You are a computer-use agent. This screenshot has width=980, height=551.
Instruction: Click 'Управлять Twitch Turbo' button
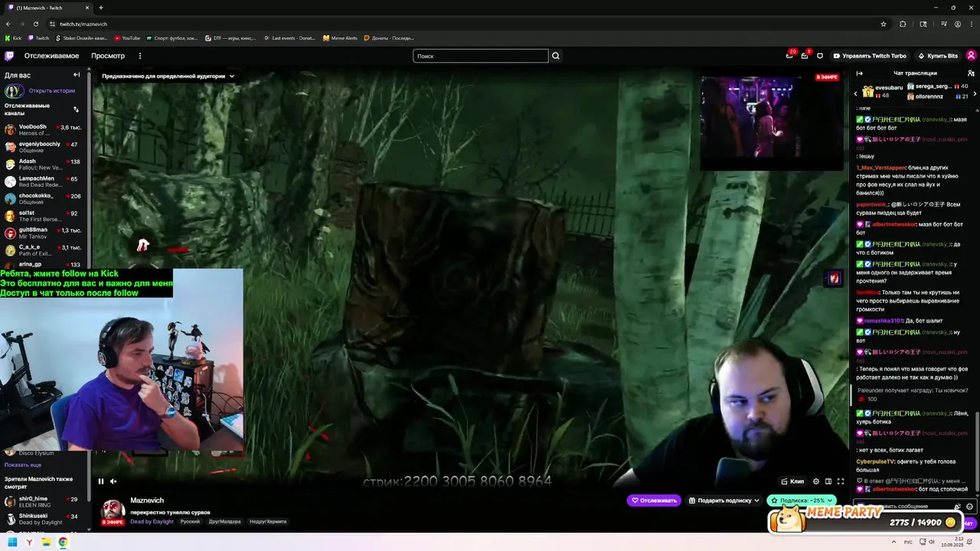870,56
